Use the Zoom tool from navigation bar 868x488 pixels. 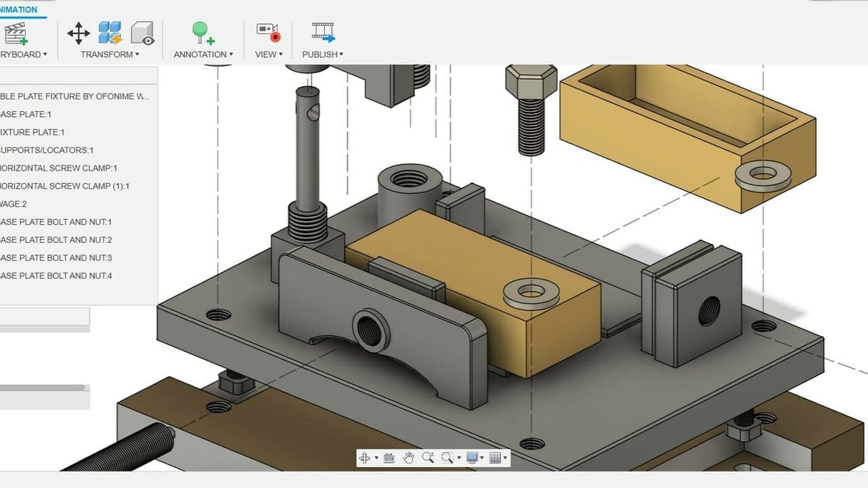(427, 457)
